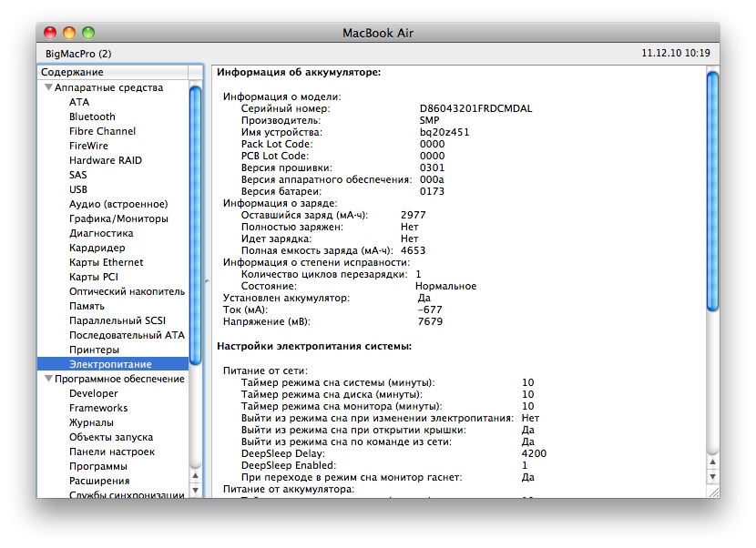Collapse the Программное обеспечение section
Screen dimensions: 756x548
click(x=48, y=380)
